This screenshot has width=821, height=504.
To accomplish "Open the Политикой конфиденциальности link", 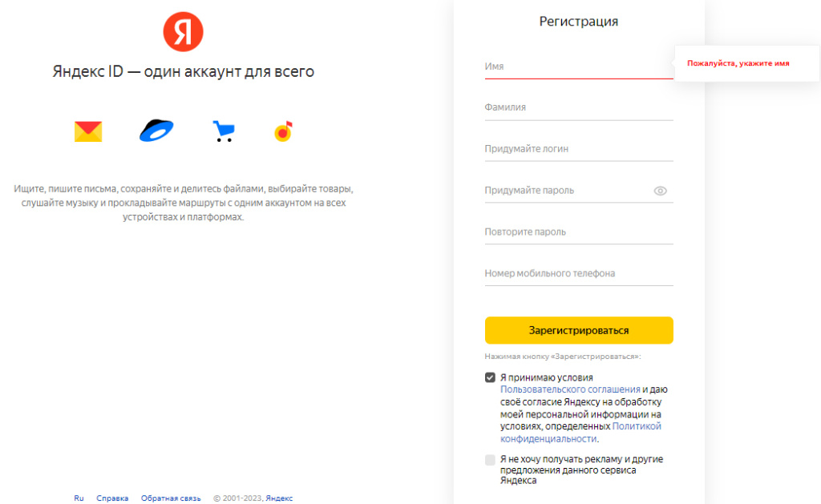I will 580,433.
